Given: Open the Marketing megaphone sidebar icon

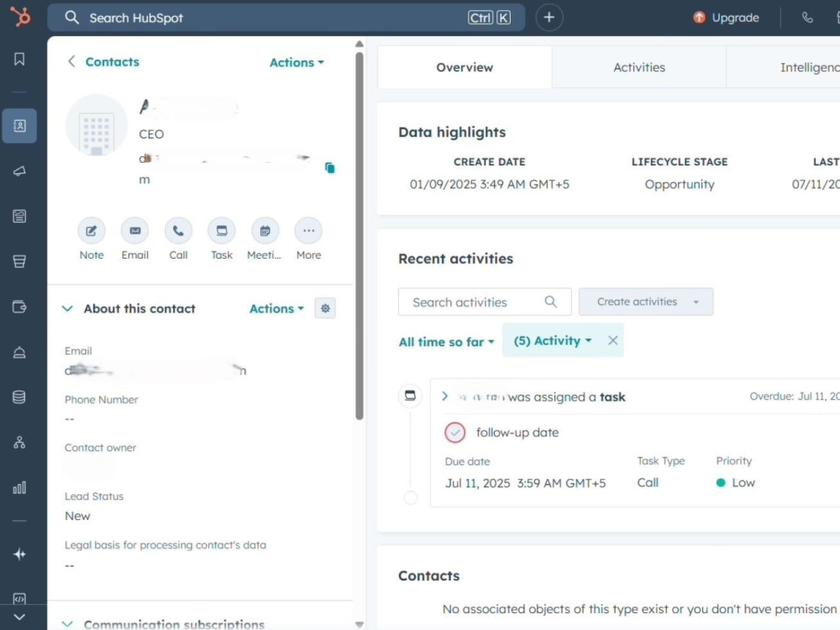Looking at the screenshot, I should coord(19,171).
